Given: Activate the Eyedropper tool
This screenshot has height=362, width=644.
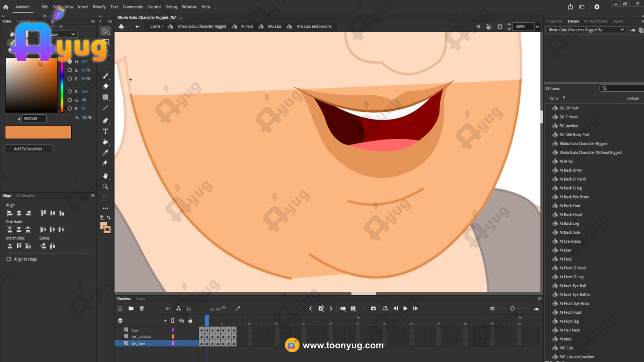Looking at the screenshot, I should 105,152.
